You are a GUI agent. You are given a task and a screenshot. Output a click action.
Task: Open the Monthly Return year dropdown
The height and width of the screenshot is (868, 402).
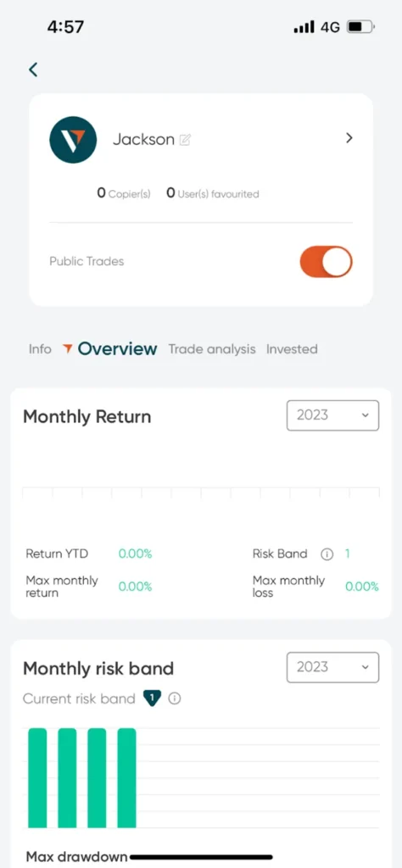(x=332, y=415)
